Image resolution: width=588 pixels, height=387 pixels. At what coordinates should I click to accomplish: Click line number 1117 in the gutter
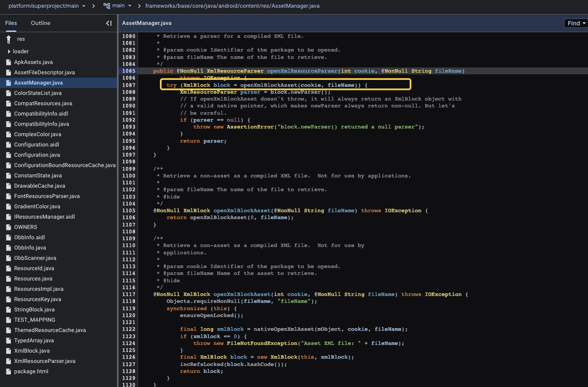tap(129, 294)
